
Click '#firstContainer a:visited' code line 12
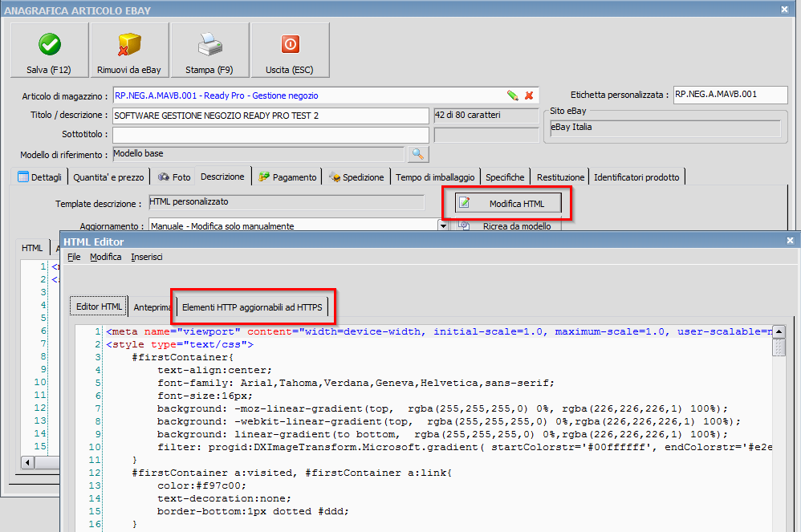tap(291, 473)
